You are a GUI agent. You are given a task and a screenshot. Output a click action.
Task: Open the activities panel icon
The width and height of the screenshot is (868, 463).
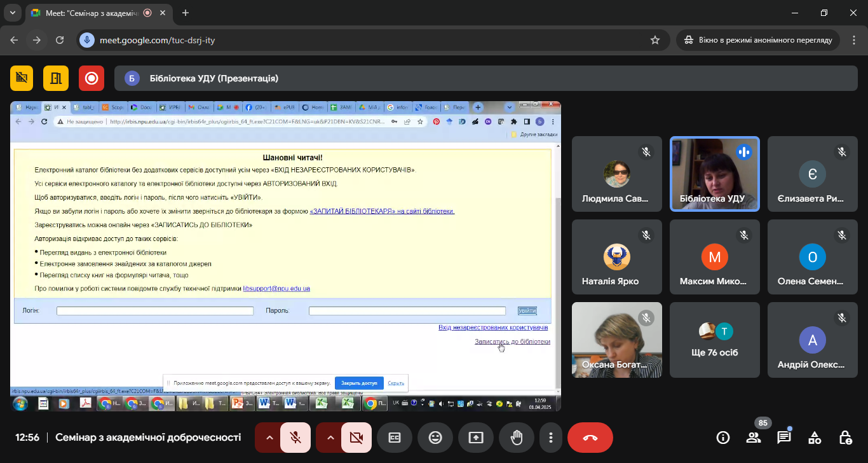(x=815, y=438)
